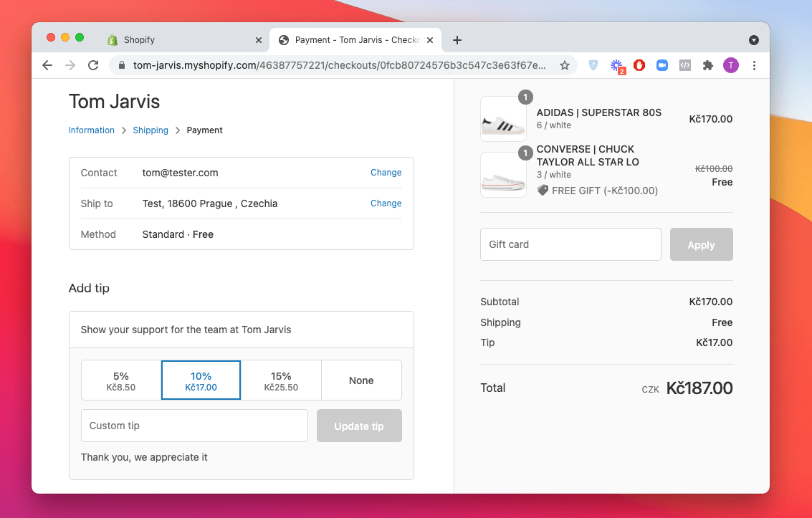Open the purple T profile avatar
Viewport: 812px width, 518px height.
[731, 65]
